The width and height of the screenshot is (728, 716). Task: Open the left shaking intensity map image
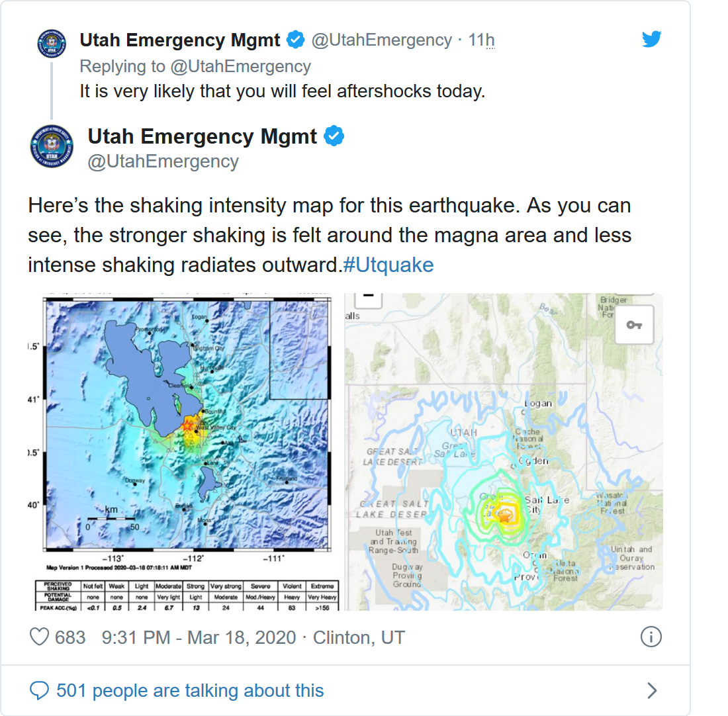189,451
